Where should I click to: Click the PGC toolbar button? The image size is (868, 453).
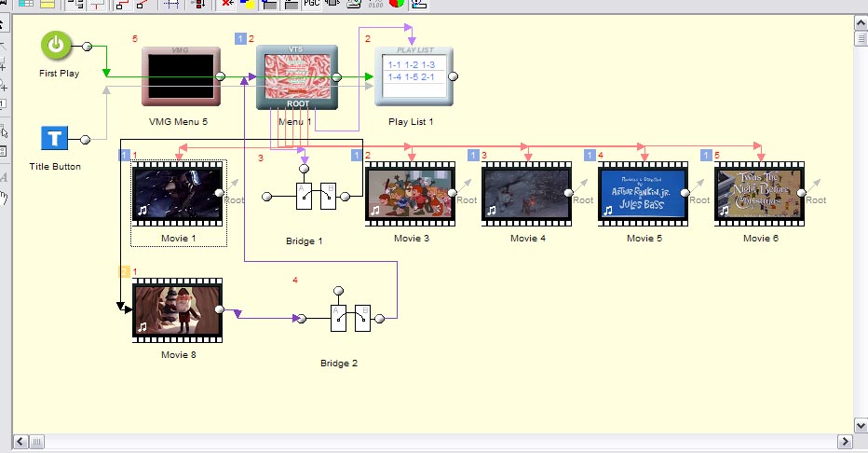coord(311,4)
